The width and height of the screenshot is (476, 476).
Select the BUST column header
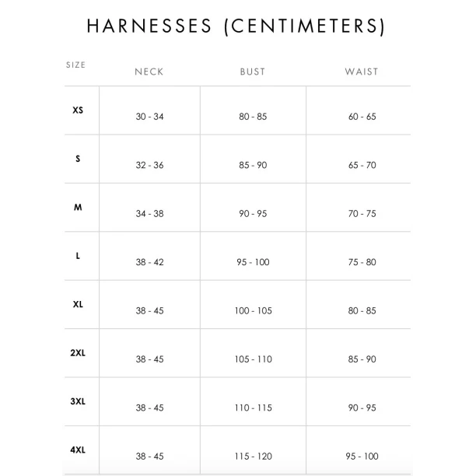tap(253, 72)
